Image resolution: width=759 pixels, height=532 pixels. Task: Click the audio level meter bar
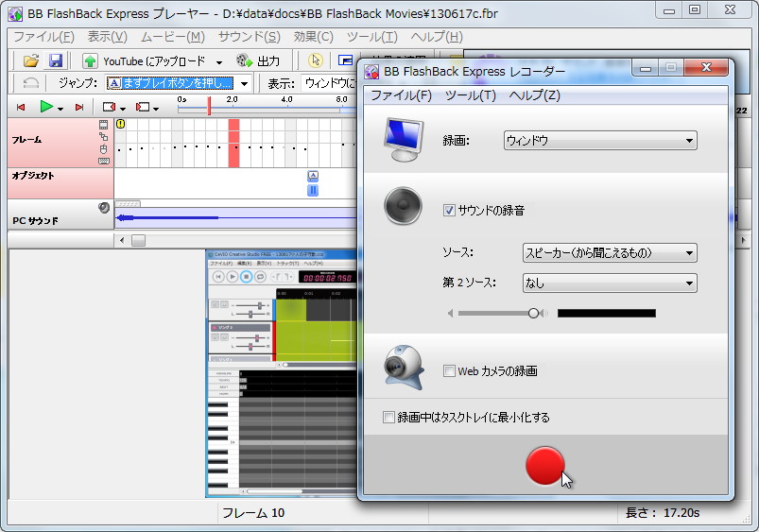[607, 313]
